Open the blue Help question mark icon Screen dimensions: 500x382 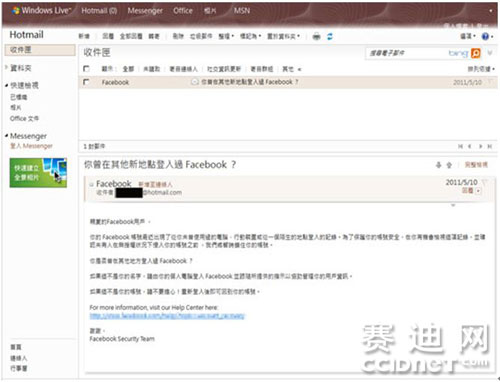485,36
